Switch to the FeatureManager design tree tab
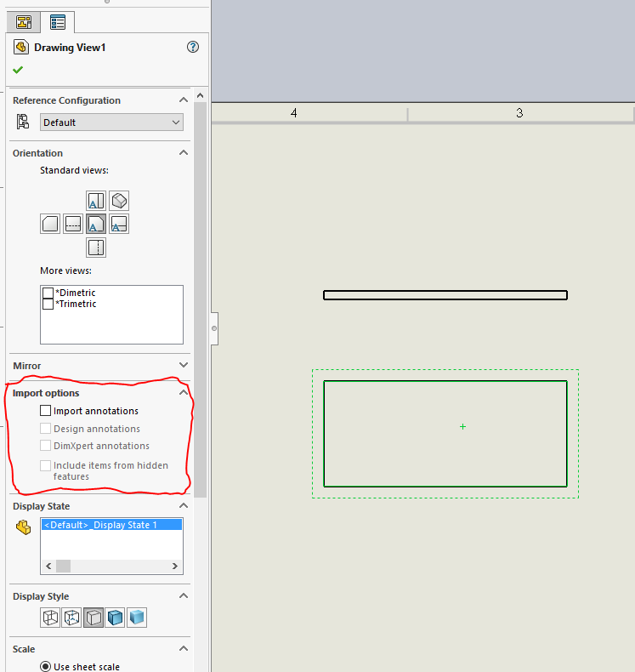Viewport: 635px width, 672px height. tap(24, 22)
